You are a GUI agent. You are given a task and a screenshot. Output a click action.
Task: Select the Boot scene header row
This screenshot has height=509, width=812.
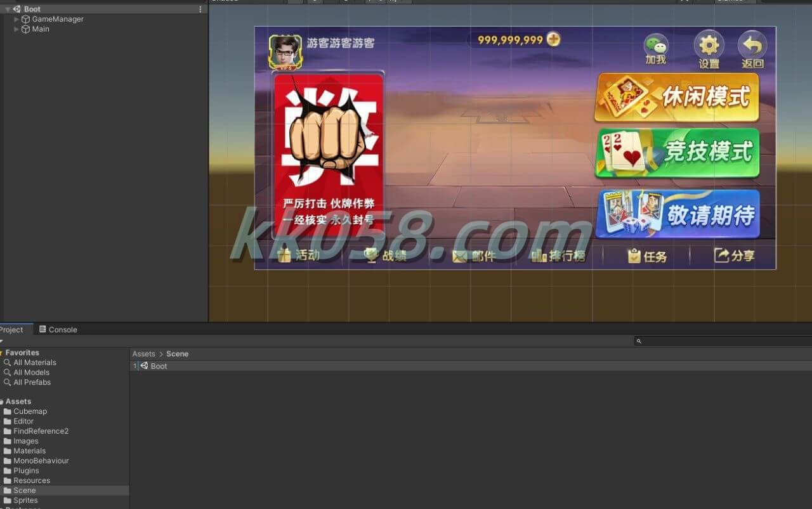click(x=104, y=10)
